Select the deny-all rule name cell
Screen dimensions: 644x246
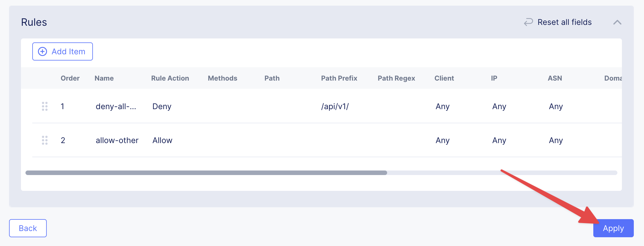pyautogui.click(x=116, y=106)
